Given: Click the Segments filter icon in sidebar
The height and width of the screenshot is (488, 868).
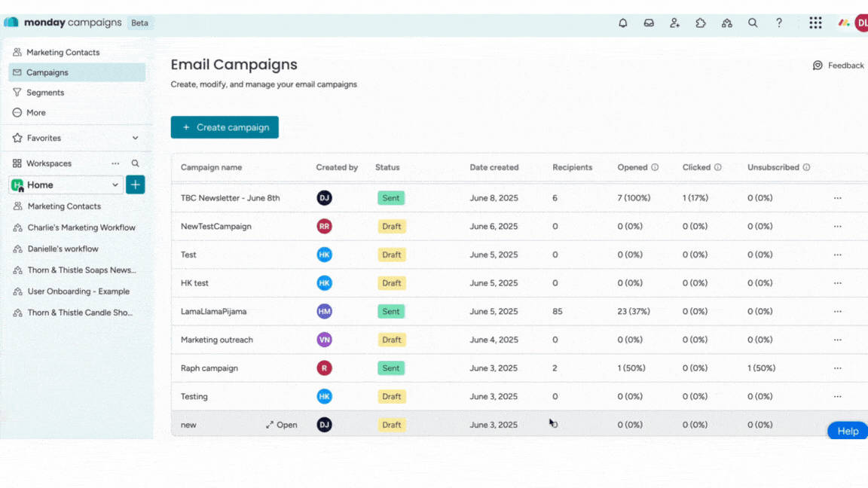Looking at the screenshot, I should click(17, 92).
